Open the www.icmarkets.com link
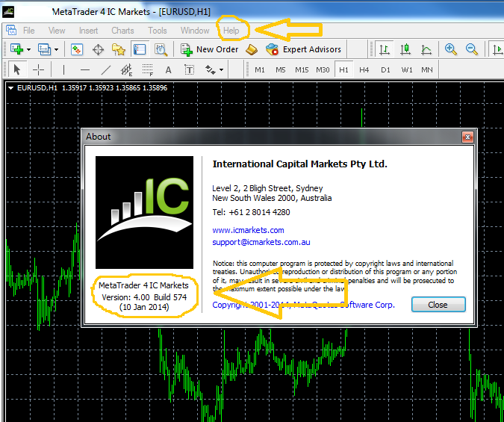 [248, 230]
